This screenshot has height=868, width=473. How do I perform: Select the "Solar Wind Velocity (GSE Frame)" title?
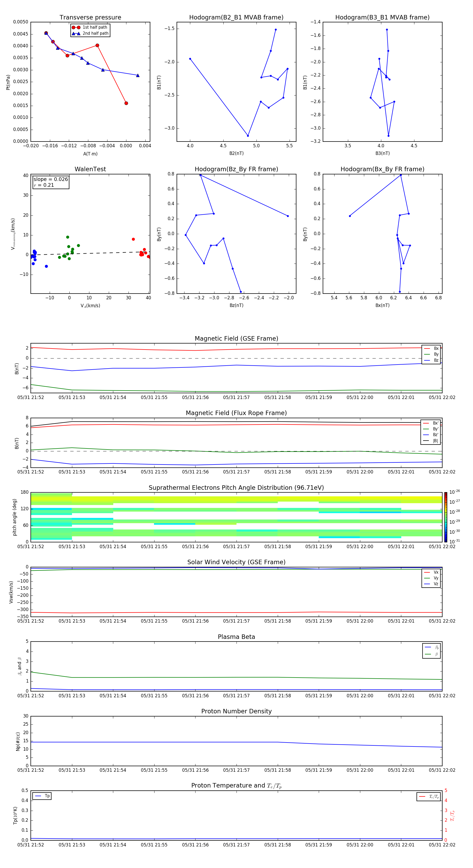point(236,562)
